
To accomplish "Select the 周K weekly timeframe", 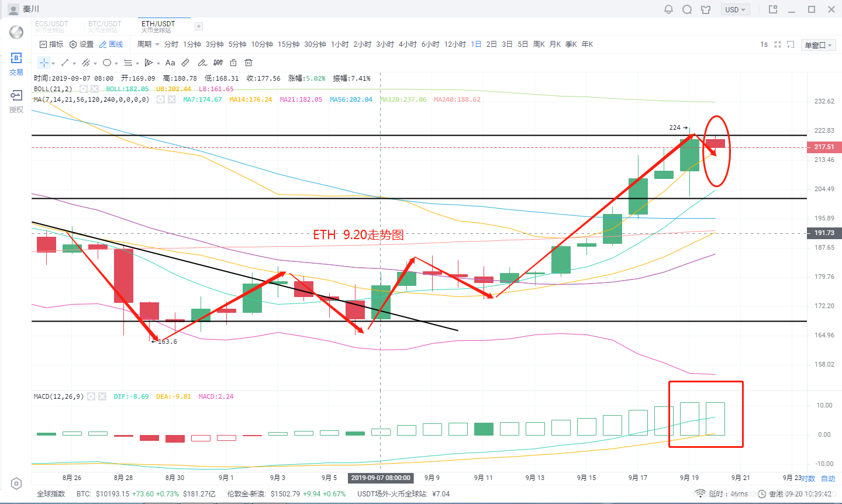I will coord(539,44).
